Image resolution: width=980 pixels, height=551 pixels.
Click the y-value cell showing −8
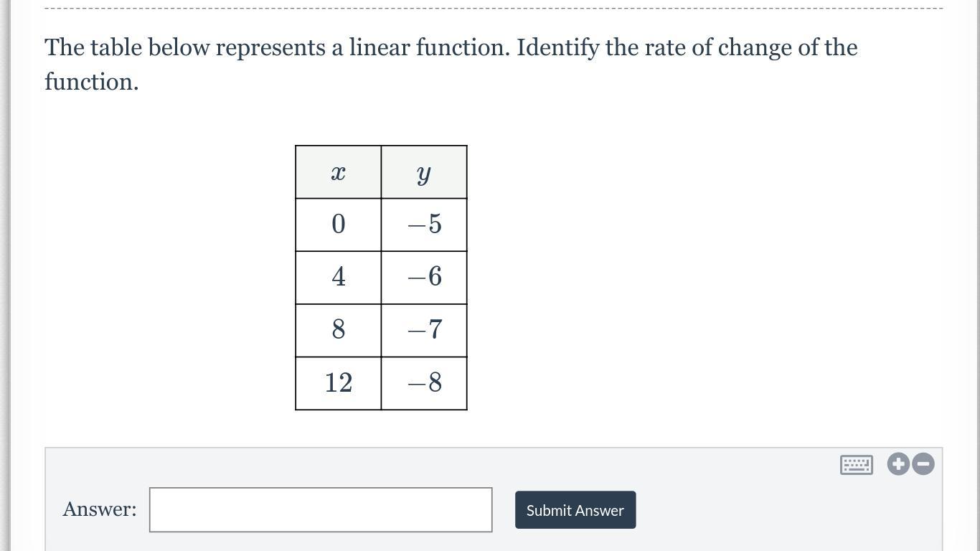point(424,383)
